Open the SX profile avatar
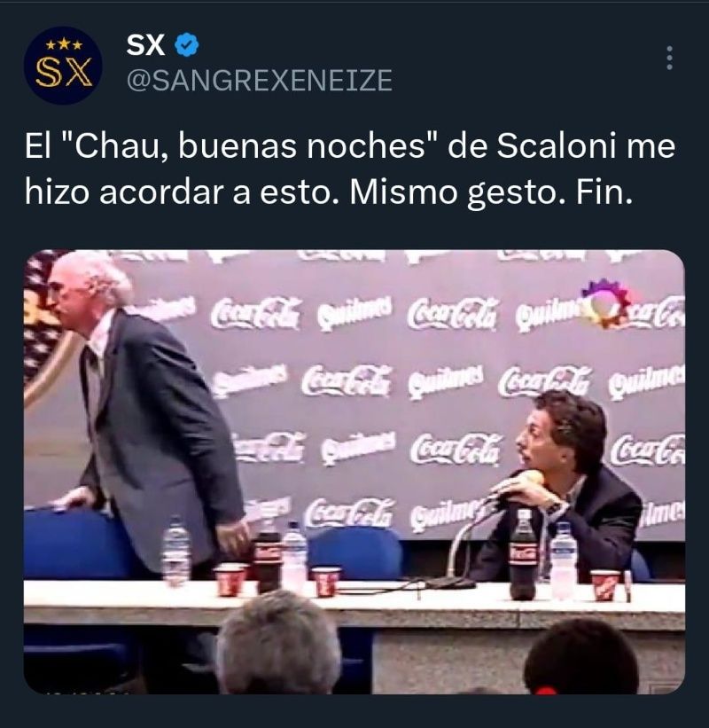Screen dimensions: 709x728 tap(63, 66)
